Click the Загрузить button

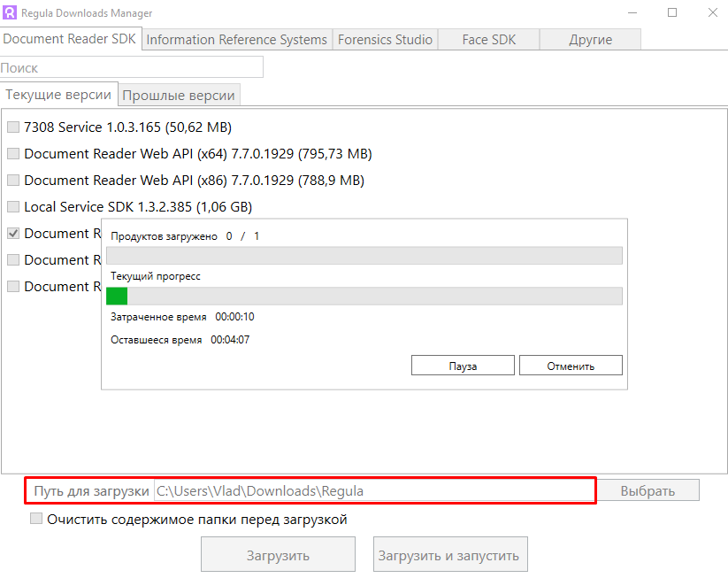[x=278, y=555]
